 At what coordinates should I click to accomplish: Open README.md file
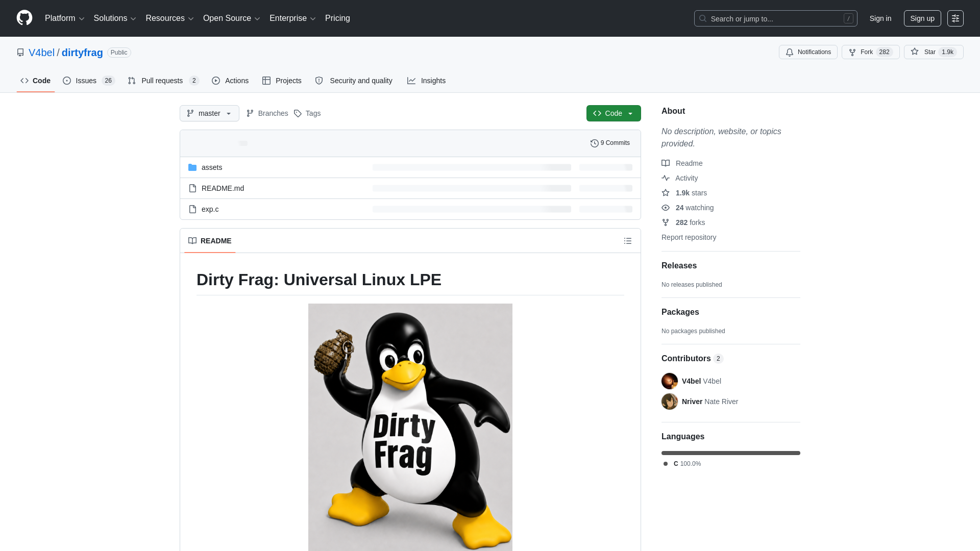click(223, 188)
